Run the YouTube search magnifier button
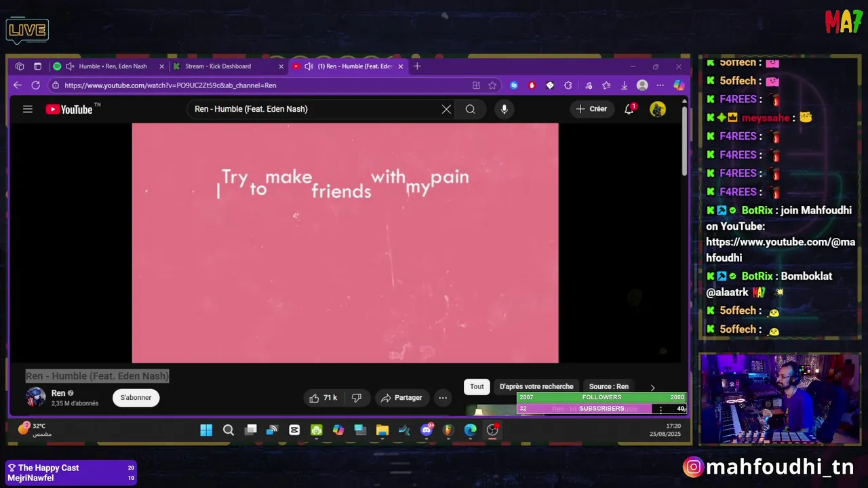The width and height of the screenshot is (868, 488). pos(470,109)
